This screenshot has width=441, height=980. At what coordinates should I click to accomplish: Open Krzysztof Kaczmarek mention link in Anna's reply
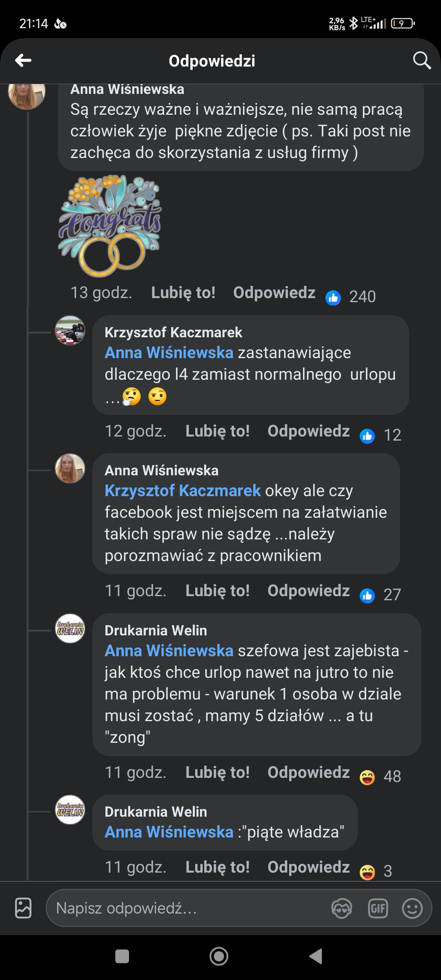[x=183, y=490]
